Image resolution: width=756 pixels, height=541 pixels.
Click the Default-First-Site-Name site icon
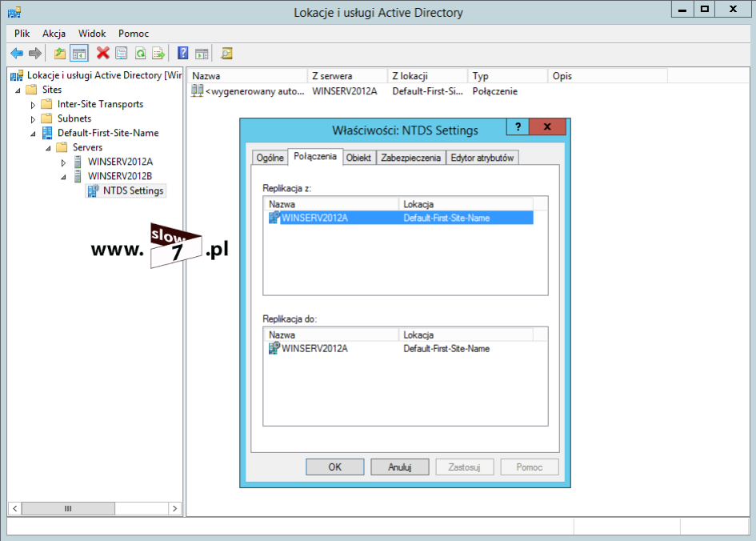(46, 133)
